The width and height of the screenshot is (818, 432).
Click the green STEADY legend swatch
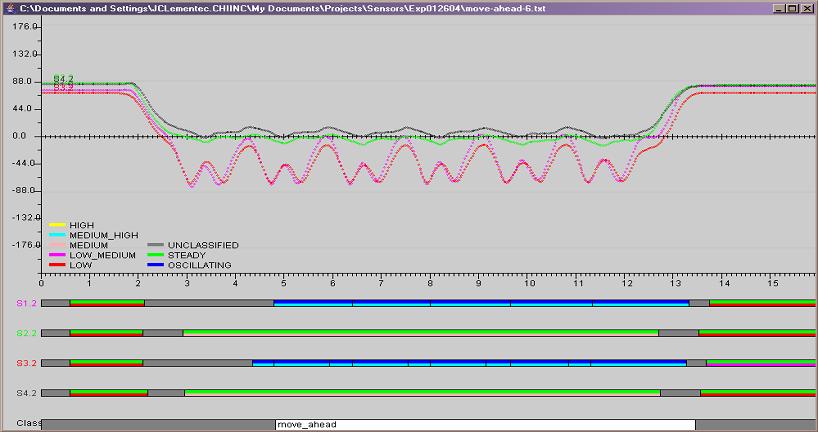(157, 255)
